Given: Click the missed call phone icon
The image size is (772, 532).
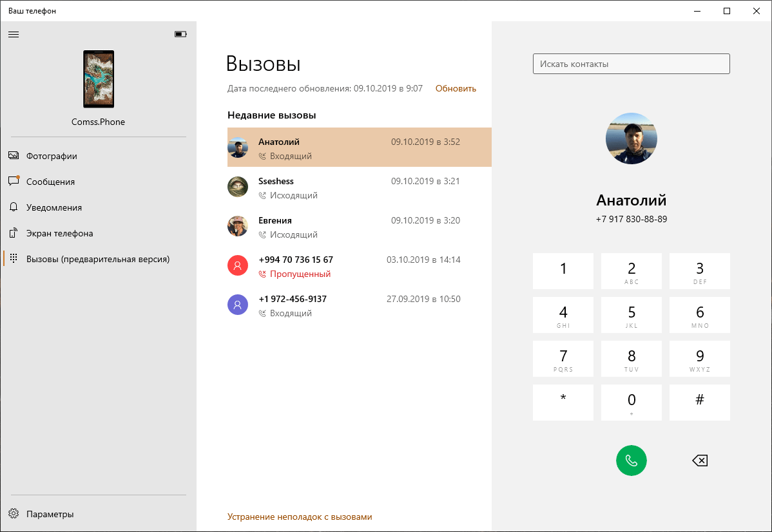Looking at the screenshot, I should (x=262, y=274).
